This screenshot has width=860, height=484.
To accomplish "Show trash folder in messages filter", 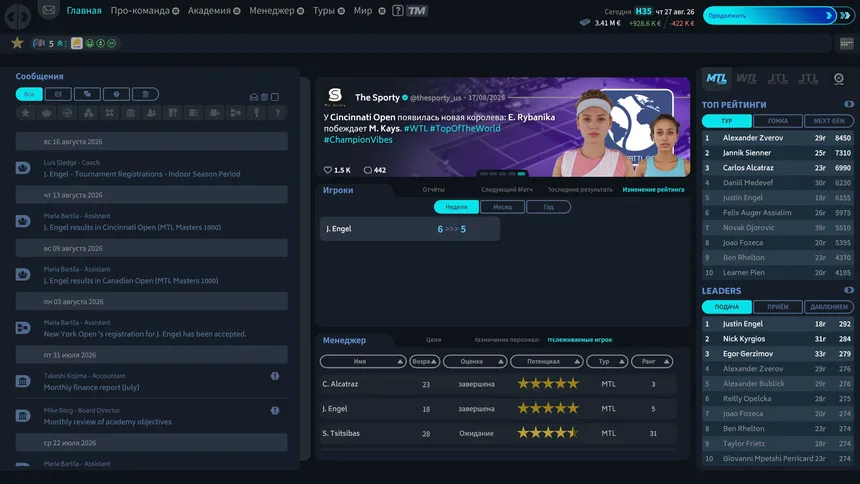I will pyautogui.click(x=145, y=94).
